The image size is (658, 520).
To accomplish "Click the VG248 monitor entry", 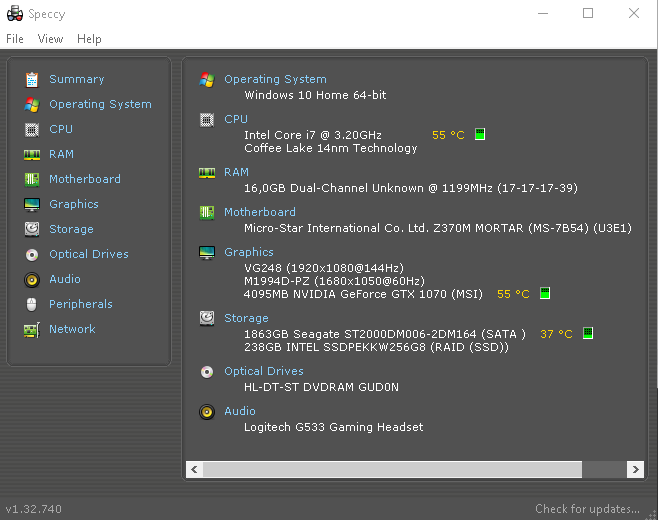I will pyautogui.click(x=324, y=268).
